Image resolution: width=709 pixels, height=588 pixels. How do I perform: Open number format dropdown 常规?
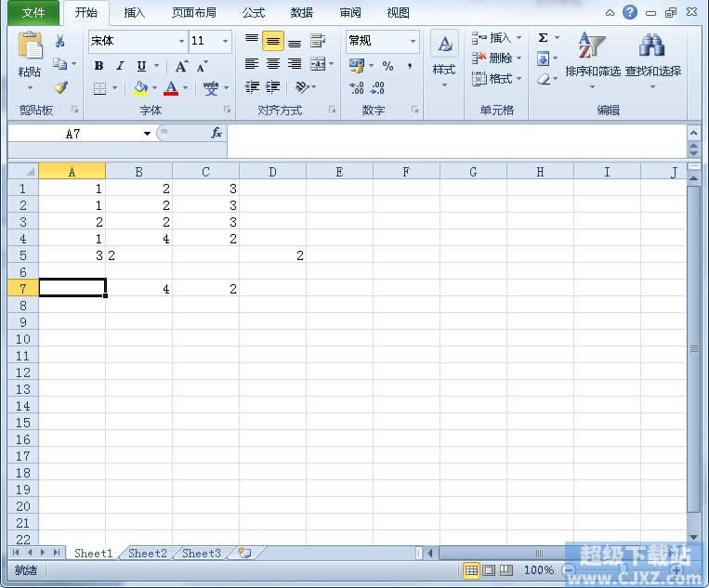[413, 41]
